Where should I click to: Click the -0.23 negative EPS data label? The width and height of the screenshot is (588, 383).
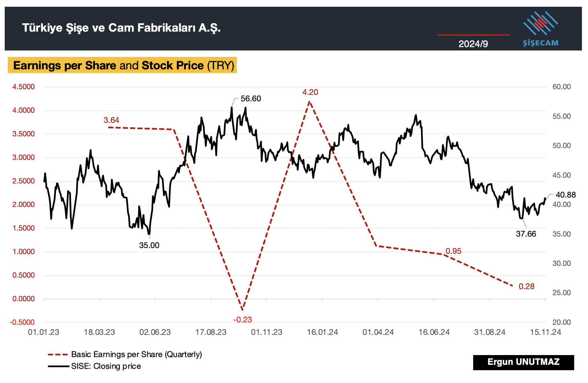[242, 320]
